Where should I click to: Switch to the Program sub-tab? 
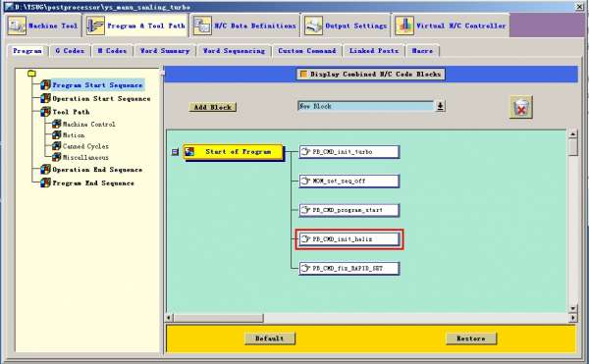pyautogui.click(x=27, y=51)
